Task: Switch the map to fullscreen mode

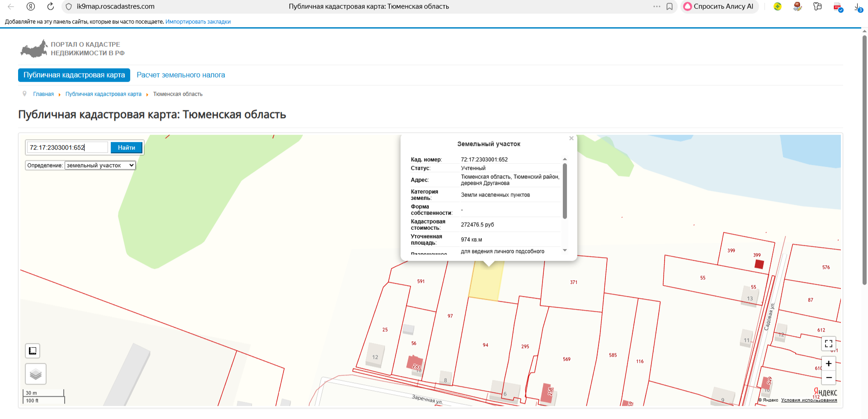Action: pyautogui.click(x=828, y=344)
